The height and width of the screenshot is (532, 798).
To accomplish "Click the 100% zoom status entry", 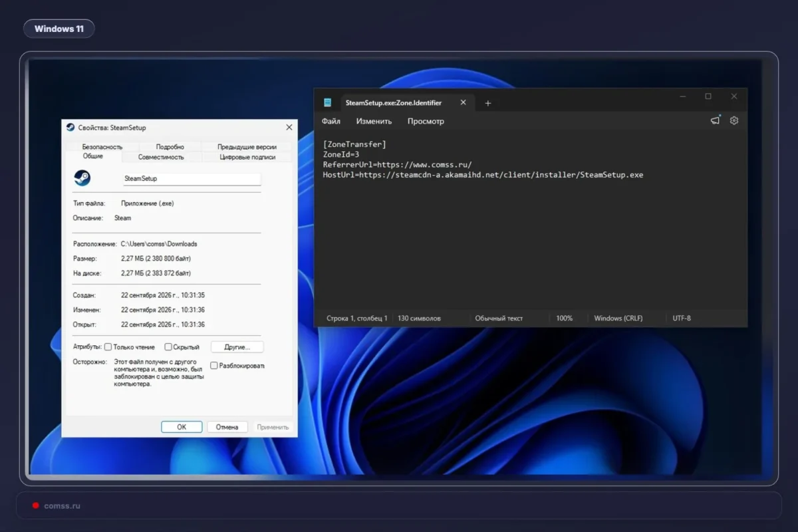I will tap(565, 319).
